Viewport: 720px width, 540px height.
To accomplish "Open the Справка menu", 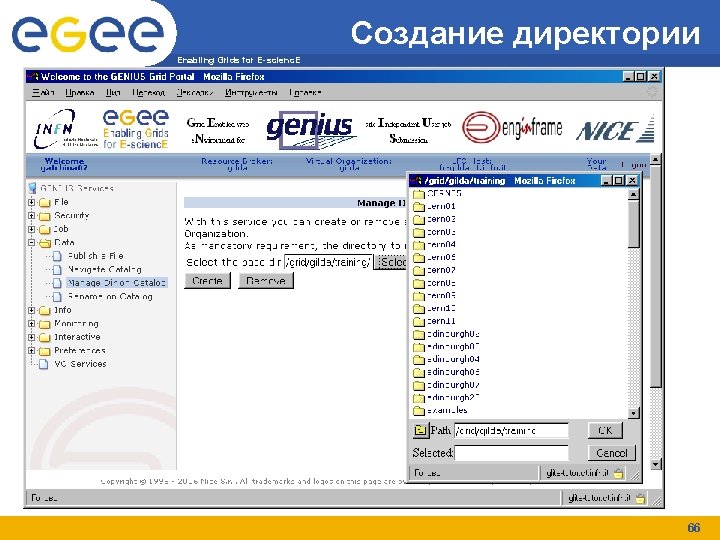I will pos(305,93).
